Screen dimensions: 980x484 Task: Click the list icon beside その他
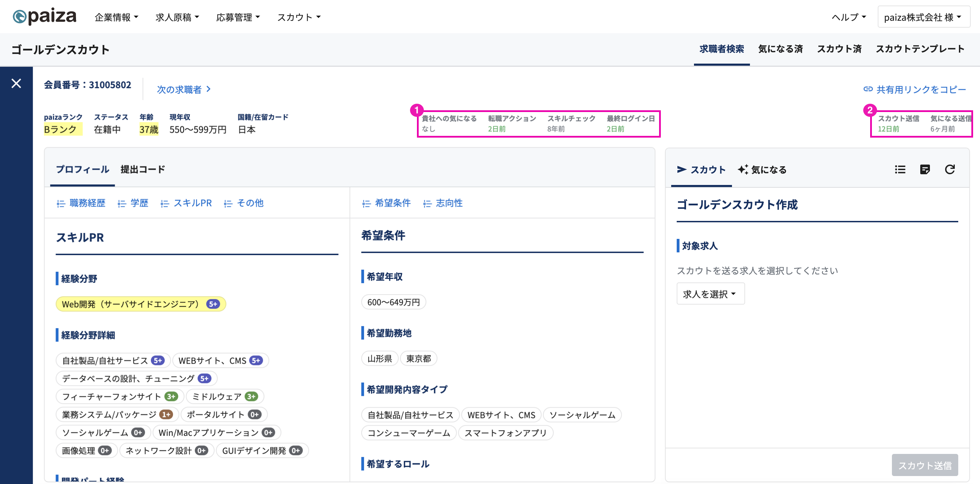point(228,204)
